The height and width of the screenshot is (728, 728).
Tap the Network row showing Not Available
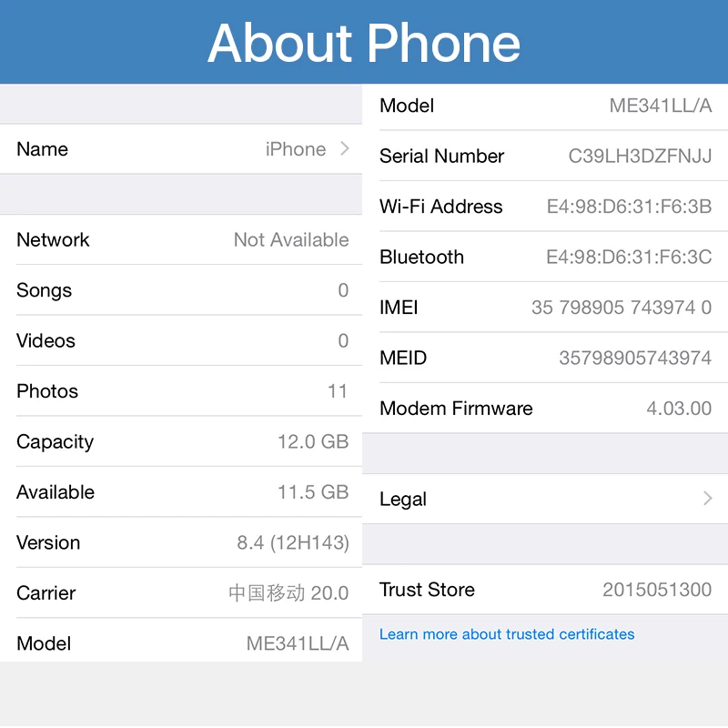(x=182, y=239)
